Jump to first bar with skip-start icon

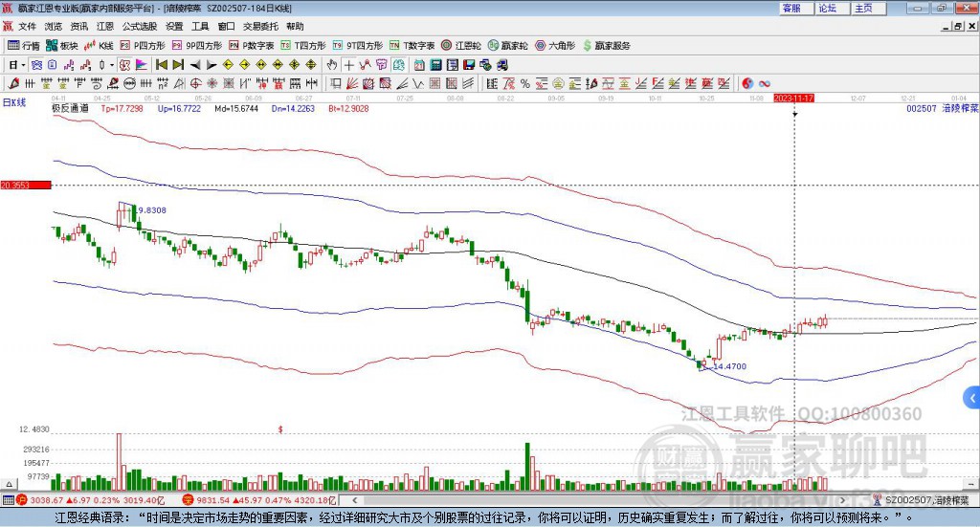coord(161,65)
